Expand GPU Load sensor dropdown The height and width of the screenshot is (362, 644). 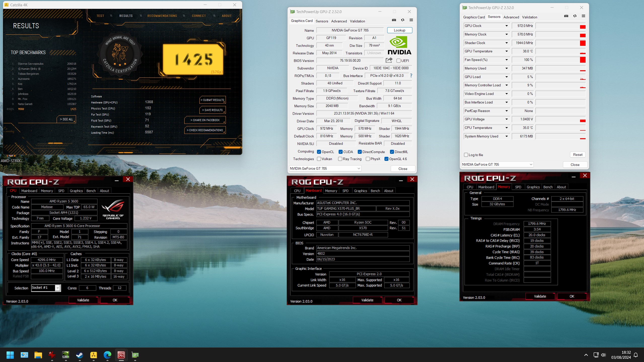click(x=507, y=77)
